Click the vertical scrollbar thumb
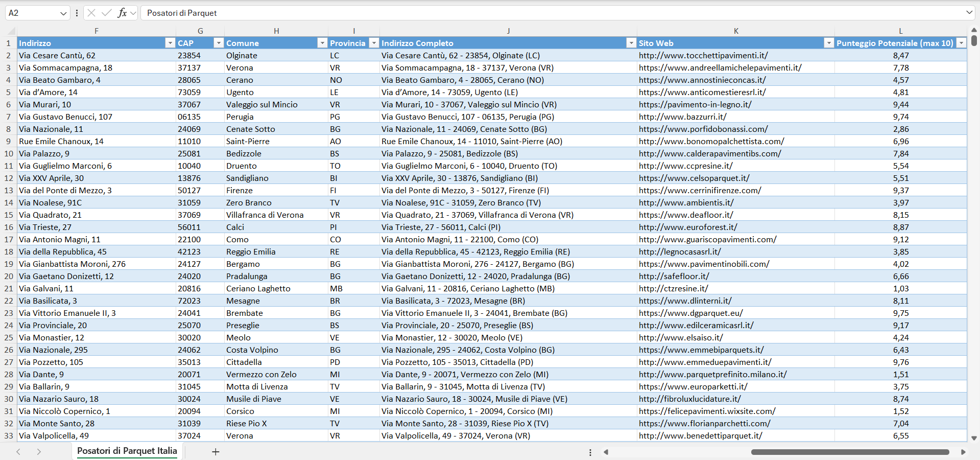 (974, 40)
